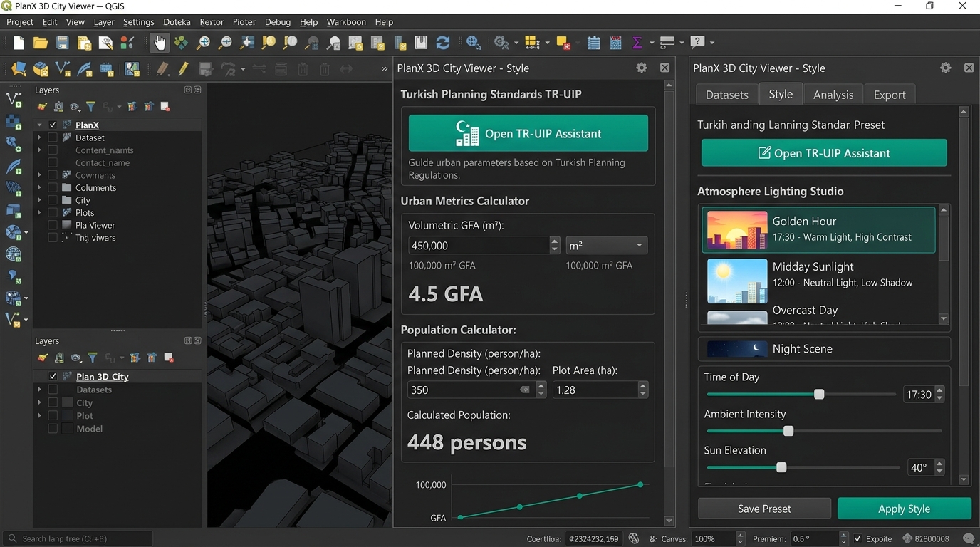Open the m² unit dropdown
The width and height of the screenshot is (980, 547).
pos(607,245)
